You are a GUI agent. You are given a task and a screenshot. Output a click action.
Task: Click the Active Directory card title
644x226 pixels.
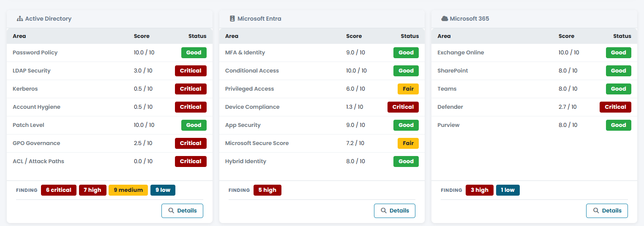(x=48, y=19)
